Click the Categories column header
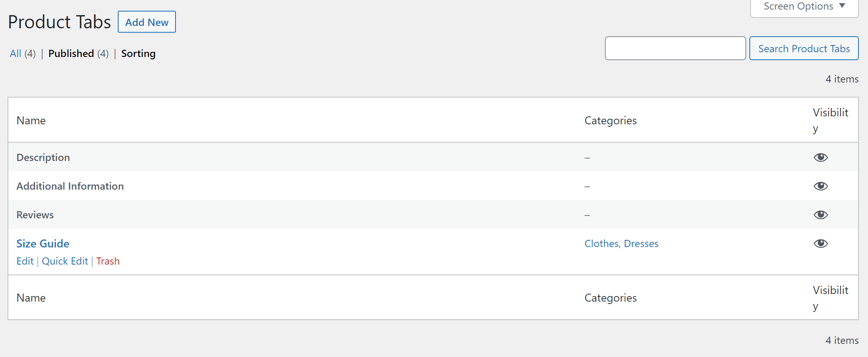Screen dimensions: 868x357 point(610,120)
